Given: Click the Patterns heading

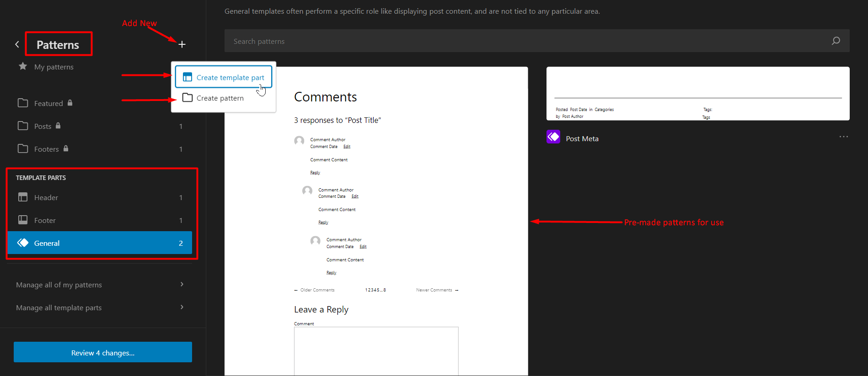Looking at the screenshot, I should (x=58, y=45).
